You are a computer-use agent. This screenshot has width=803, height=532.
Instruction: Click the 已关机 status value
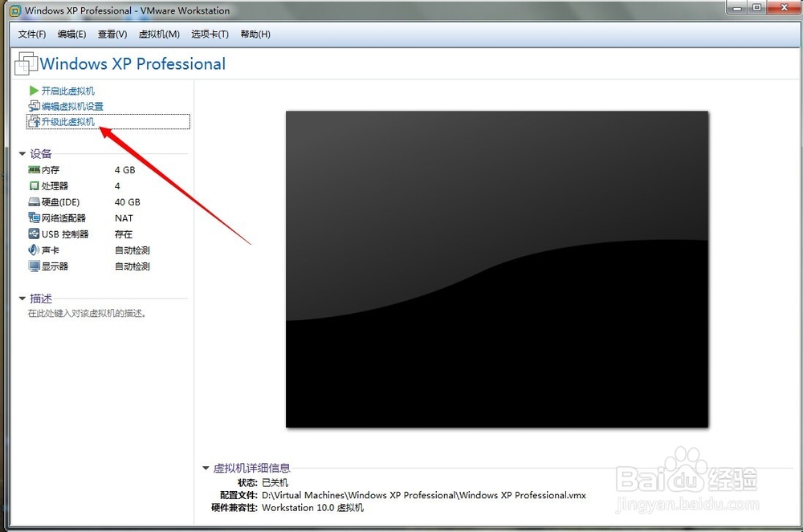click(x=275, y=482)
